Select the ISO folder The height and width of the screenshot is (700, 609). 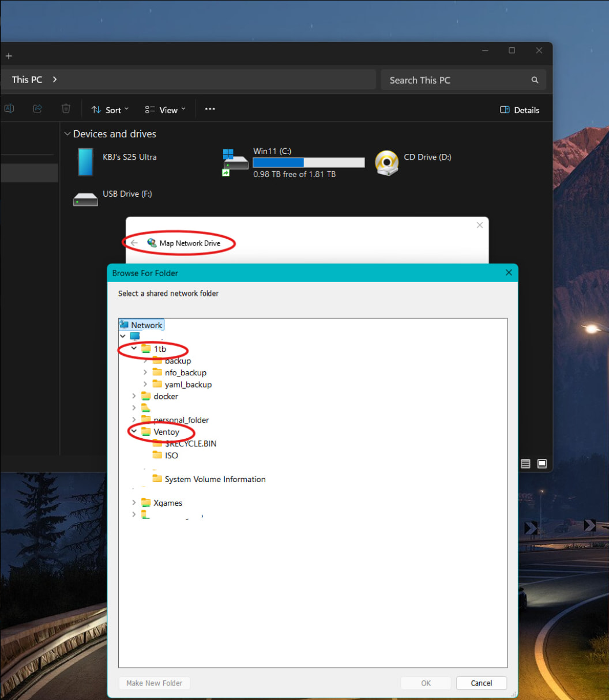(171, 456)
